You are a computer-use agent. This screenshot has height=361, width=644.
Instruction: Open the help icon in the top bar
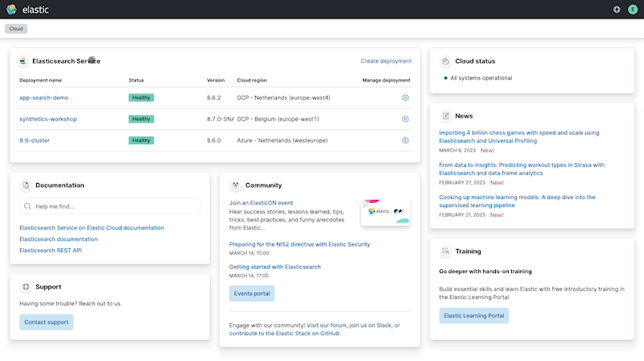[x=617, y=10]
